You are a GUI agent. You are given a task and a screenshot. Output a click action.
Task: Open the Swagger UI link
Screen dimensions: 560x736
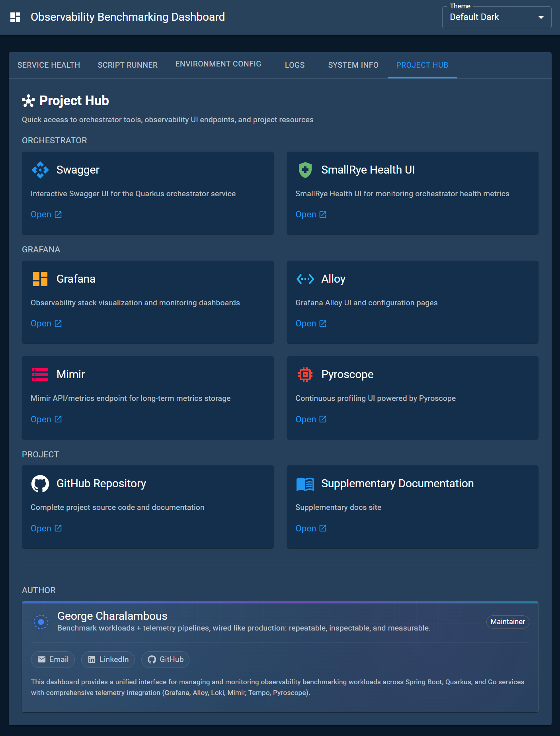pos(46,215)
